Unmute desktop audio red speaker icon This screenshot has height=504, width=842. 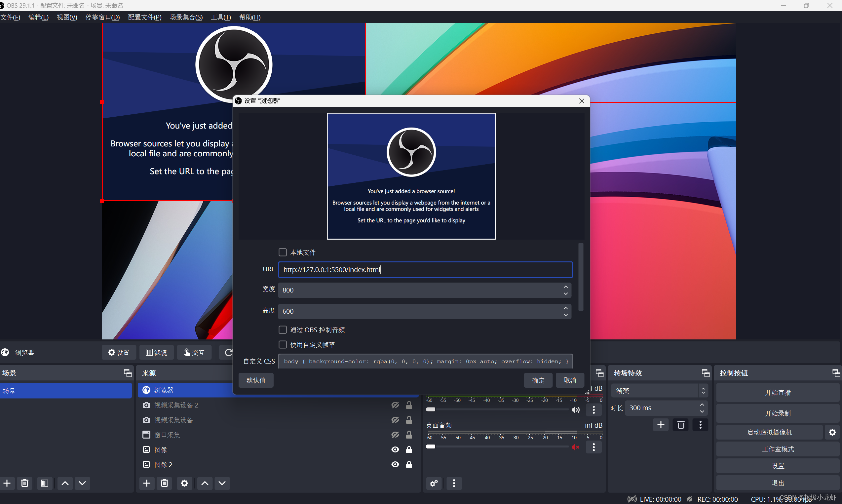coord(575,447)
